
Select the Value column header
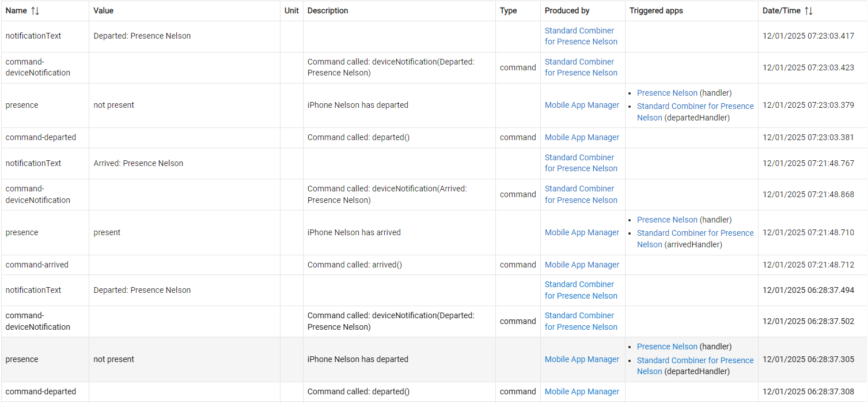pos(104,11)
